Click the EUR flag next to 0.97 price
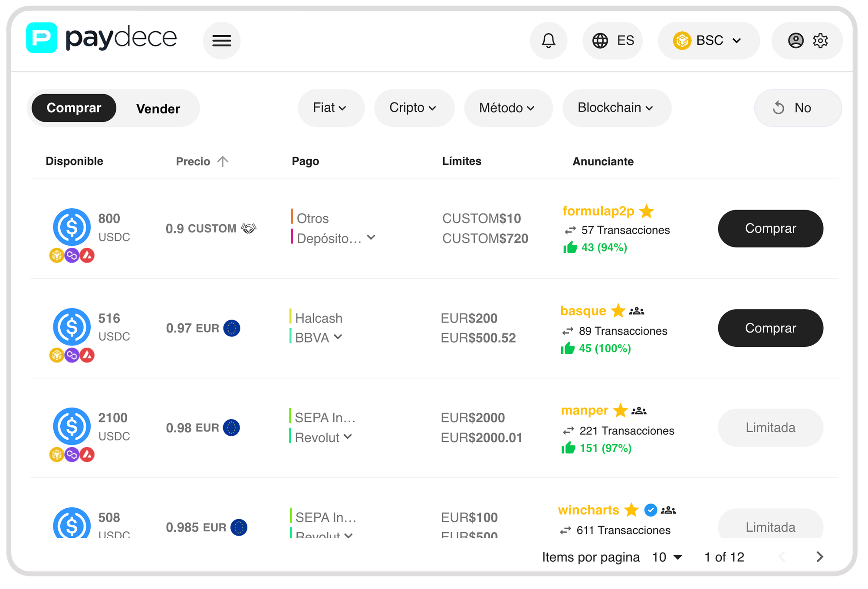 pos(233,329)
